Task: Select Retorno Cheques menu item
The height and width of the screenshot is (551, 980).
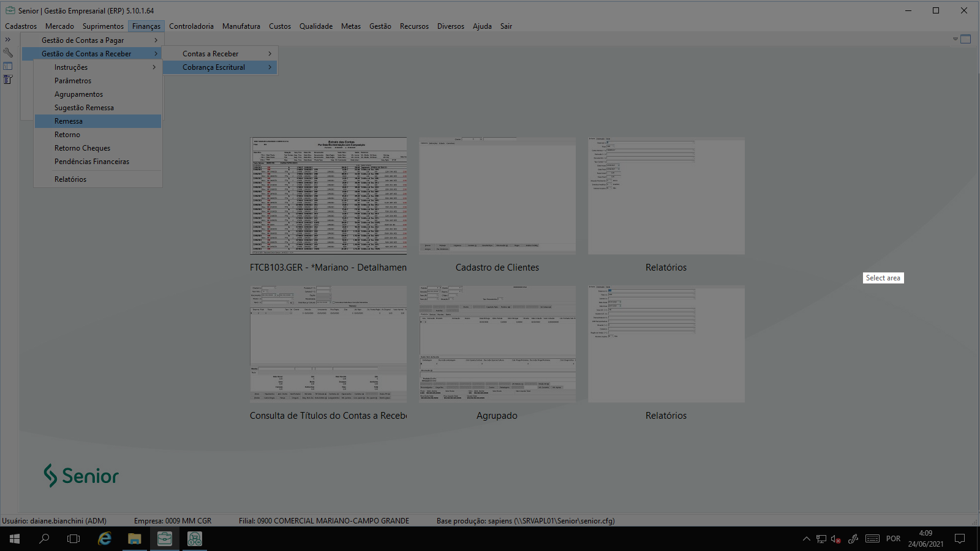Action: [x=98, y=148]
